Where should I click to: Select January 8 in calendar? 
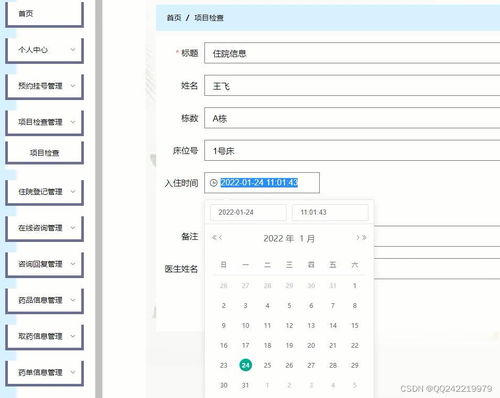tap(355, 305)
